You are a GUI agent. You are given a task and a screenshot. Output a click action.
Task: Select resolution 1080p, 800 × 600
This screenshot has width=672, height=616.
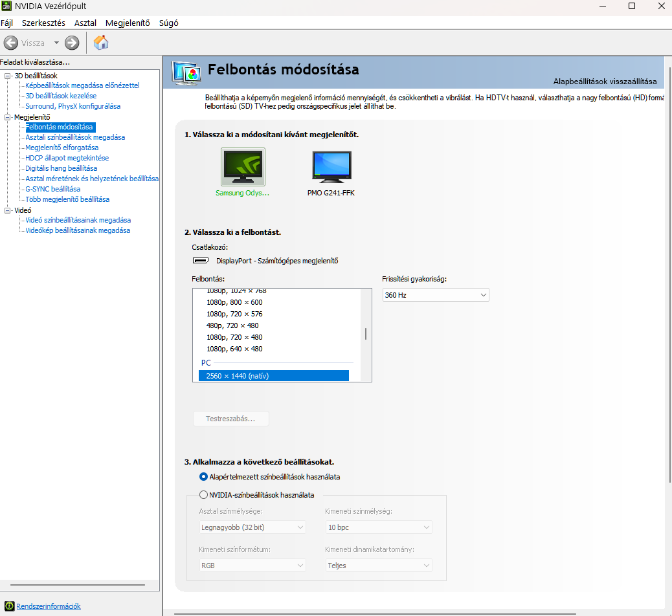click(234, 302)
